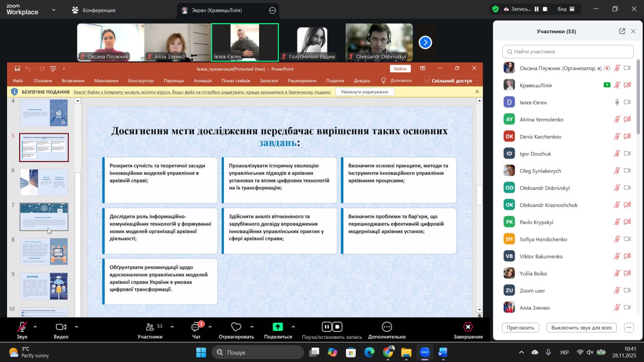Stop the recording in bottom toolbar

(338, 327)
